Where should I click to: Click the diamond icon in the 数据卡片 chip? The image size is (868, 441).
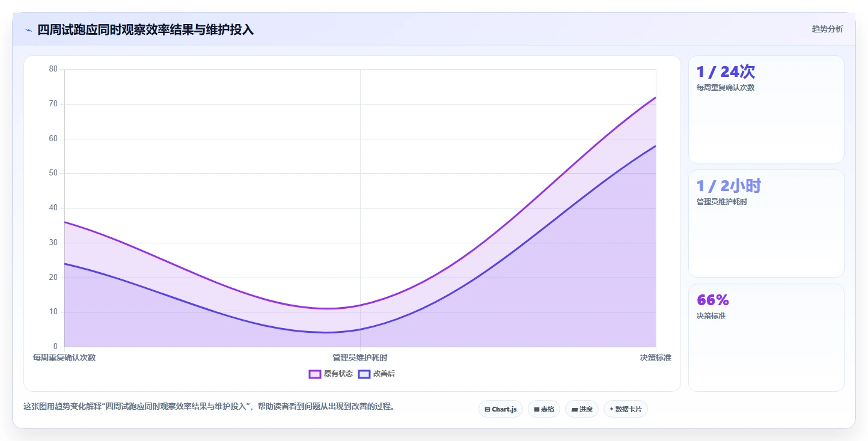[612, 409]
